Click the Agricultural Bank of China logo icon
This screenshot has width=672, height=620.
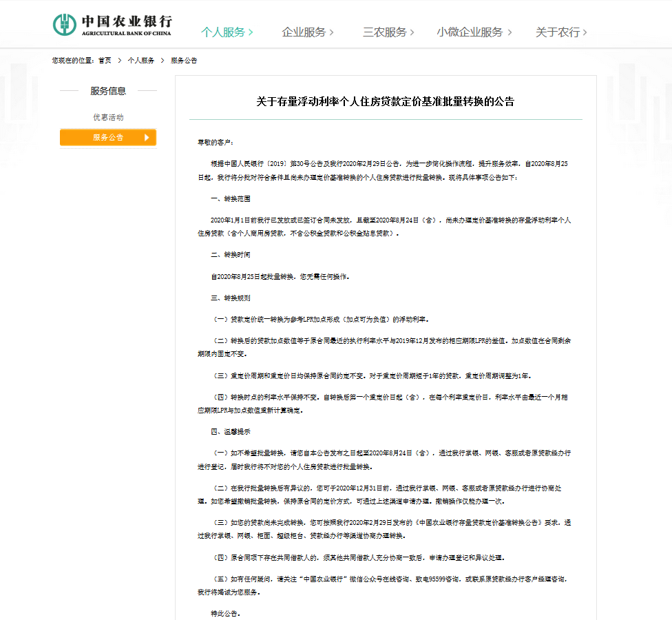(65, 23)
